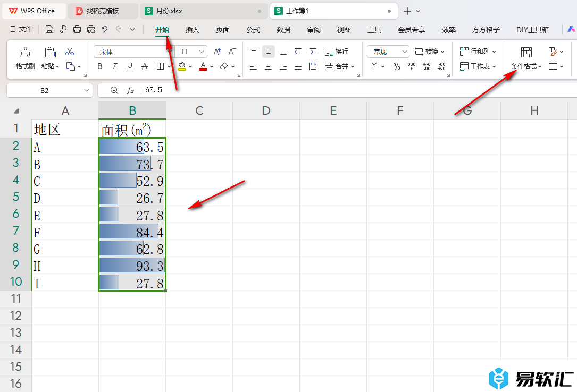Open the font size 11 dropdown
577x392 pixels.
pyautogui.click(x=202, y=52)
